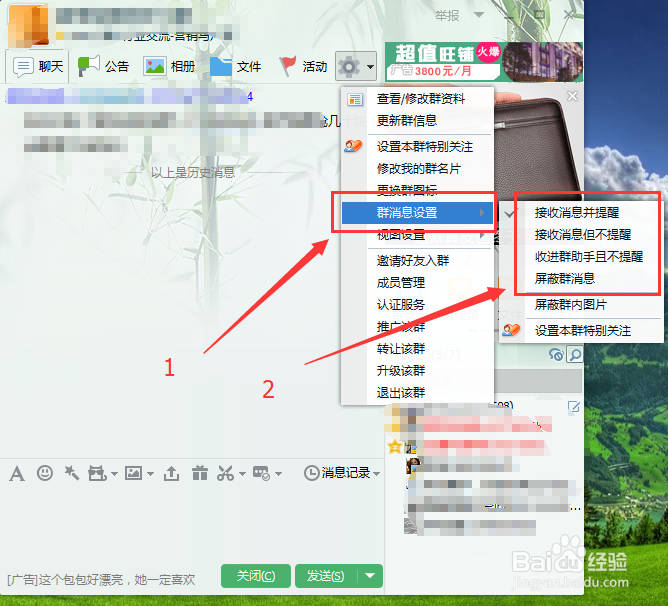Select 修改我的群名片 menu item
Image resolution: width=668 pixels, height=606 pixels.
[x=418, y=168]
